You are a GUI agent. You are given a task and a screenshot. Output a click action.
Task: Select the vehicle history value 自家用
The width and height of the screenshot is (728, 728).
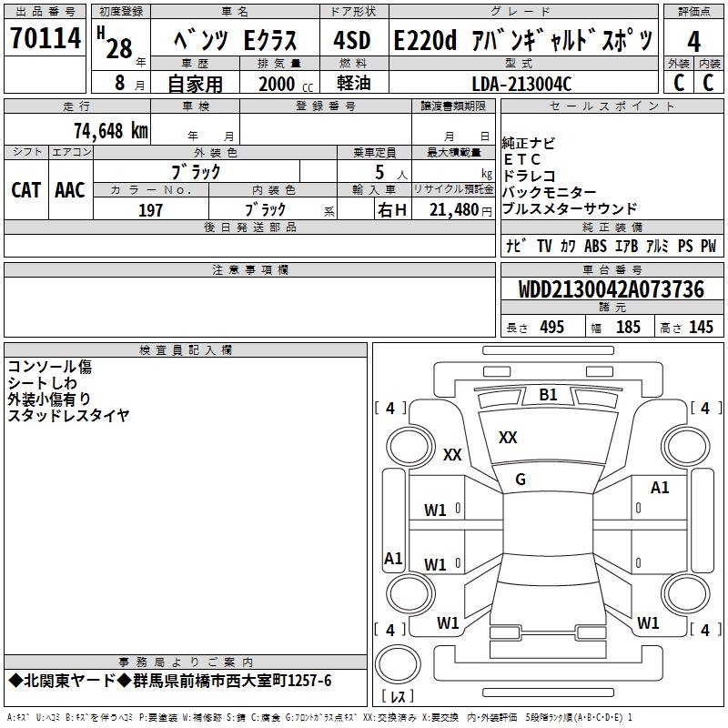[195, 84]
